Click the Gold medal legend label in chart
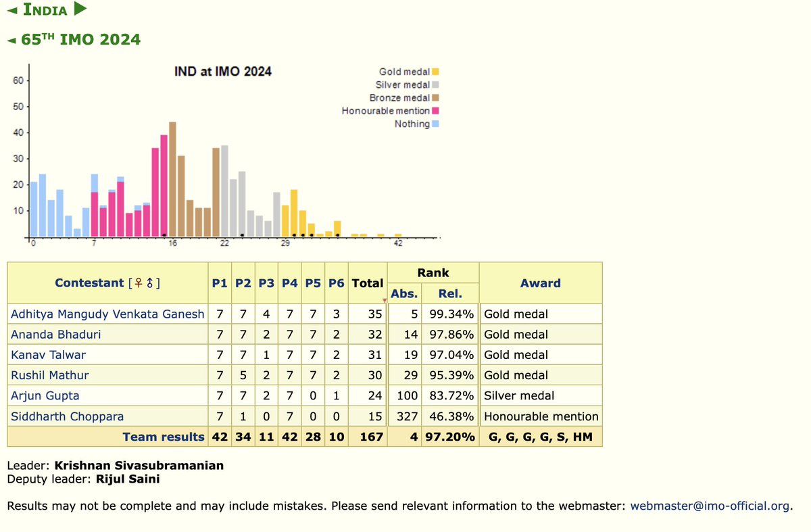The height and width of the screenshot is (532, 811). tap(405, 72)
